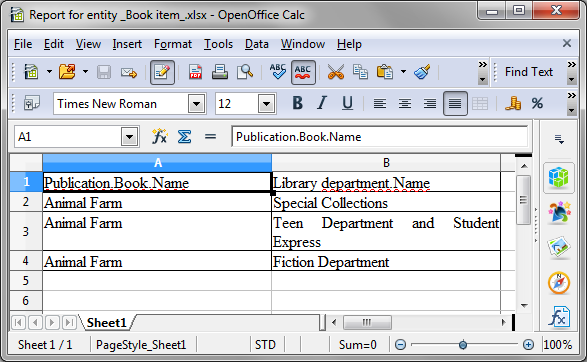
Task: Open the New document dropdown arrow
Action: [49, 72]
